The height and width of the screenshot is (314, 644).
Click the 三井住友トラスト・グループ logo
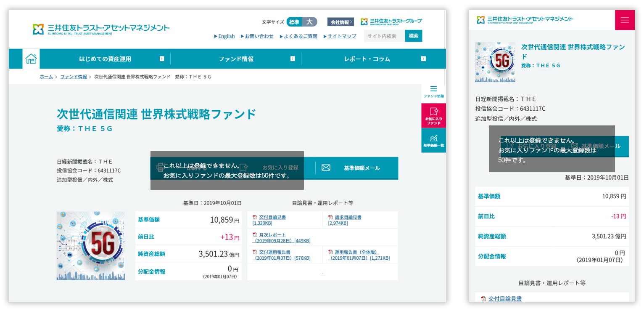click(391, 21)
